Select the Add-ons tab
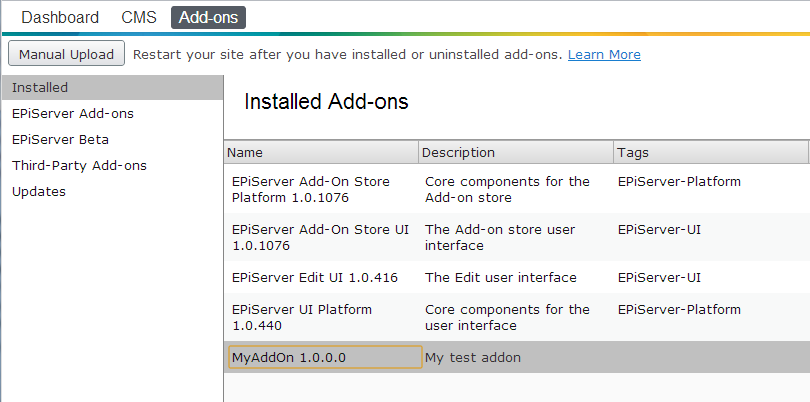 pyautogui.click(x=208, y=17)
